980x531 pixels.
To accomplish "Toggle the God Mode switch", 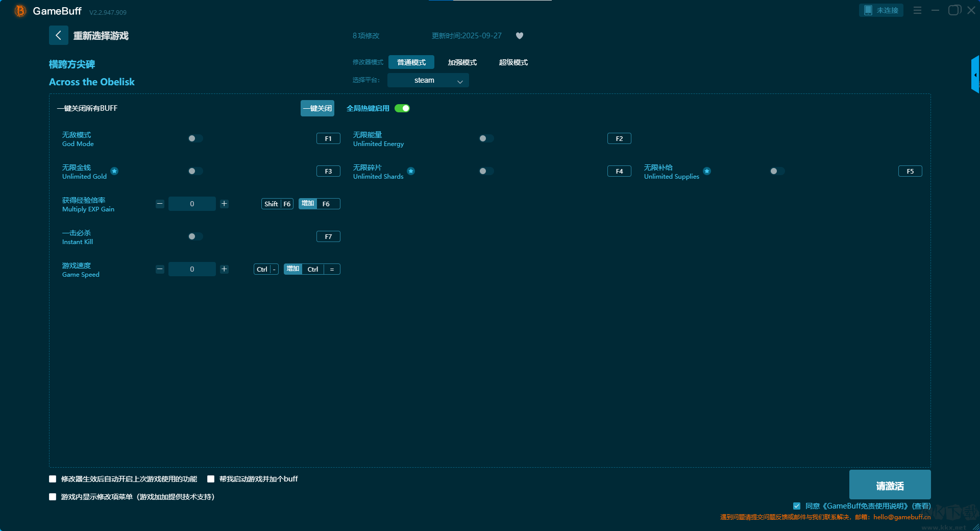I will [195, 138].
